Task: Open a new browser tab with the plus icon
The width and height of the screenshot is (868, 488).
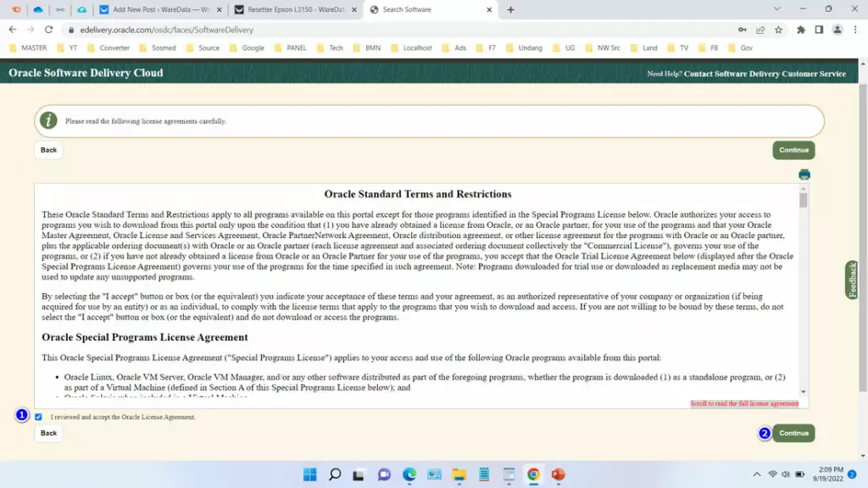Action: pos(510,9)
